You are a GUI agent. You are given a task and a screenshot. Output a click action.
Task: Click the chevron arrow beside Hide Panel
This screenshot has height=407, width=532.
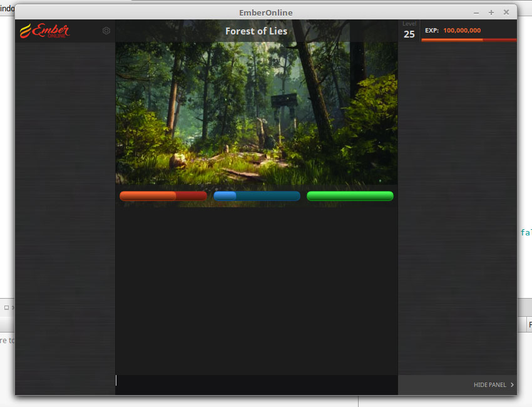point(512,385)
